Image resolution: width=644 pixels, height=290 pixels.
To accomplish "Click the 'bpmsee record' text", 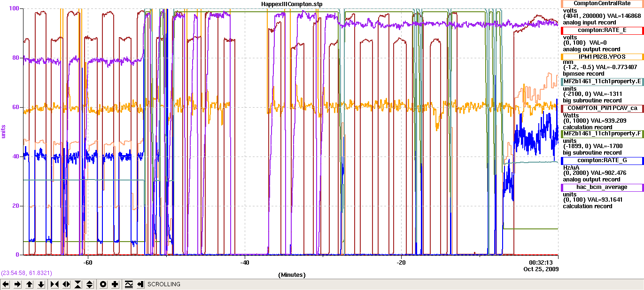I will [x=584, y=74].
